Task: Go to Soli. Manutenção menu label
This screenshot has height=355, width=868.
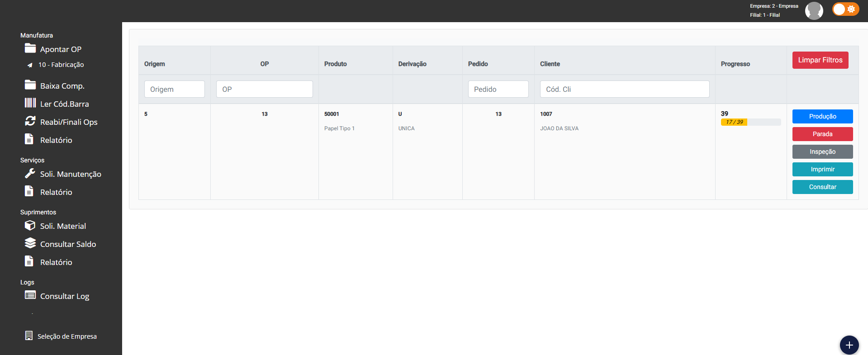Action: click(71, 174)
